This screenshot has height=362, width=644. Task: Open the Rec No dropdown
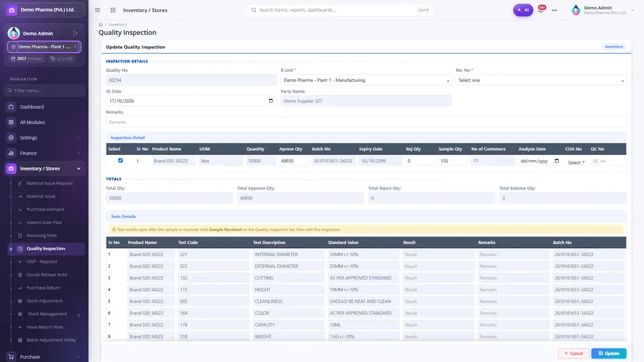[541, 80]
